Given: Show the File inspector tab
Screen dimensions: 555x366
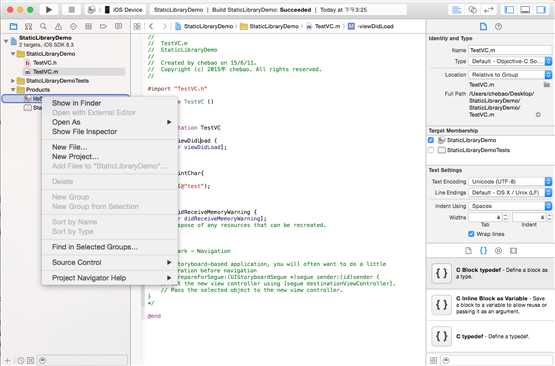Looking at the screenshot, I should [x=483, y=27].
